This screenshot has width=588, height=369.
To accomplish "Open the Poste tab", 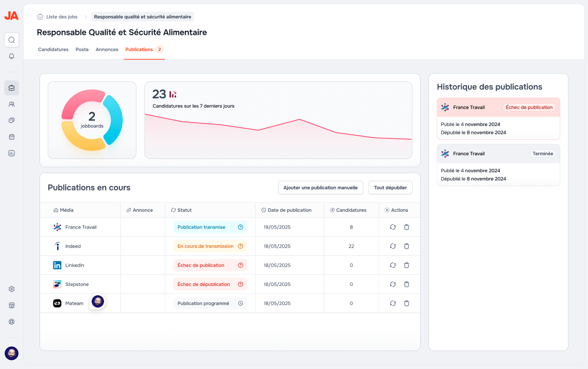I will [x=82, y=49].
